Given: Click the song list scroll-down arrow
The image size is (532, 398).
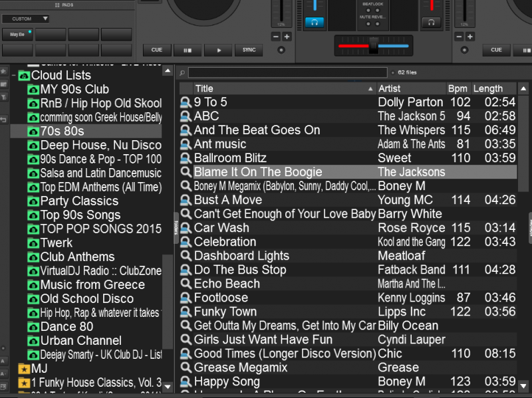Looking at the screenshot, I should pos(523,386).
